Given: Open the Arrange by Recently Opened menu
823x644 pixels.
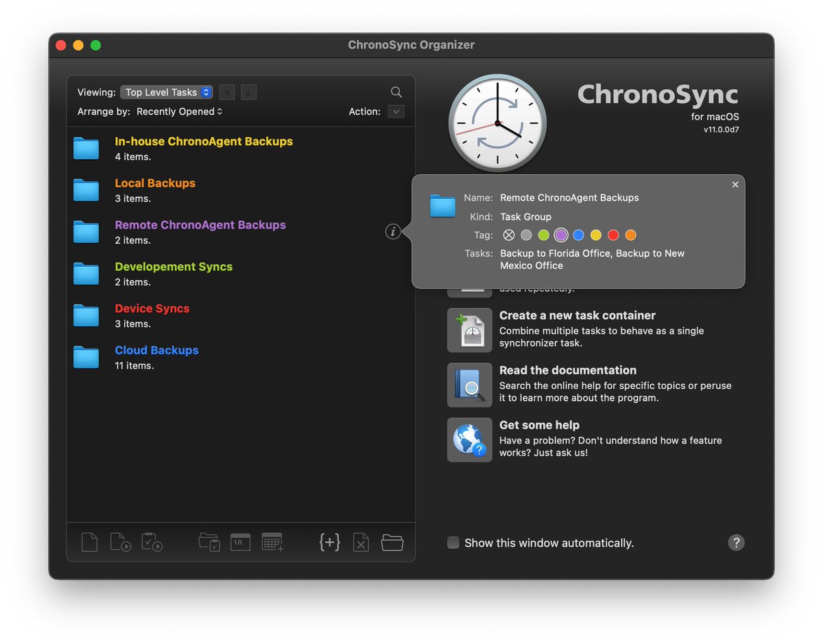Looking at the screenshot, I should (180, 111).
